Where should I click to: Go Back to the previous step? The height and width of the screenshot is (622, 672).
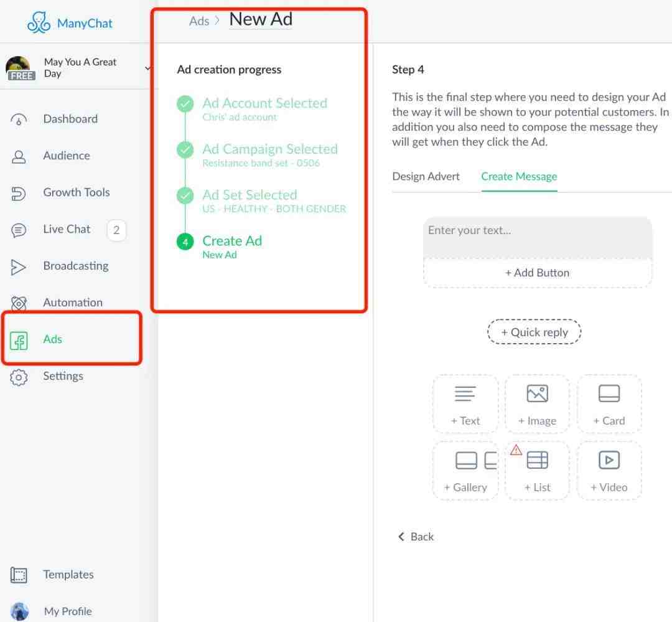coord(416,537)
